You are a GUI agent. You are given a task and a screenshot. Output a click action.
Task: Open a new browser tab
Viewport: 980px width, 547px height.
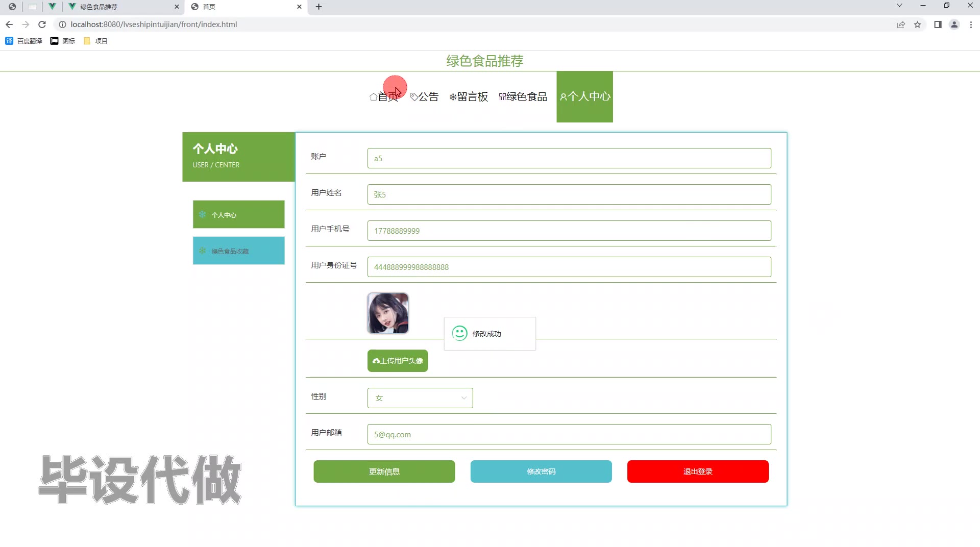click(318, 7)
